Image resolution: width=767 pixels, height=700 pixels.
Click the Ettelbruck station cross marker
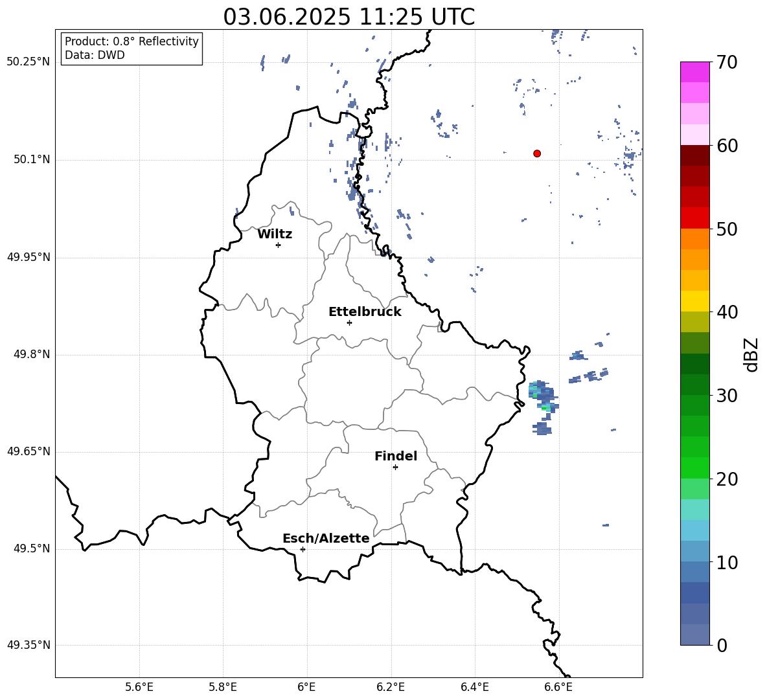pos(349,322)
